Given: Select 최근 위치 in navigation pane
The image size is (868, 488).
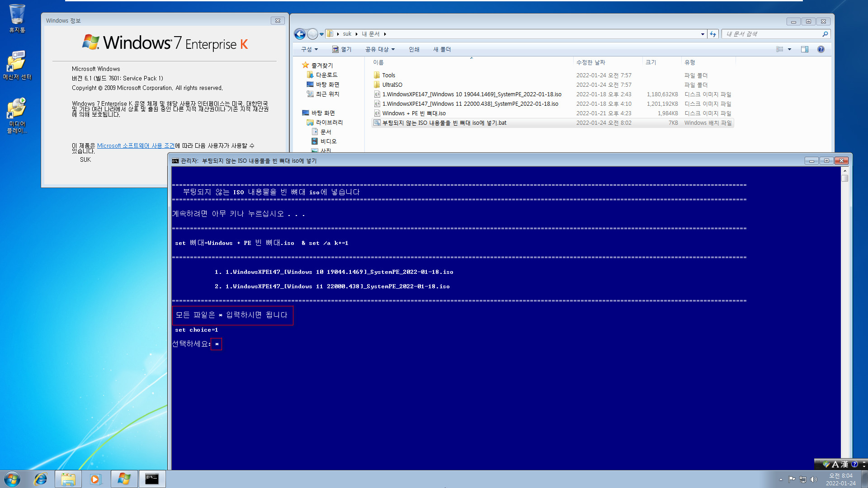Looking at the screenshot, I should pos(323,94).
